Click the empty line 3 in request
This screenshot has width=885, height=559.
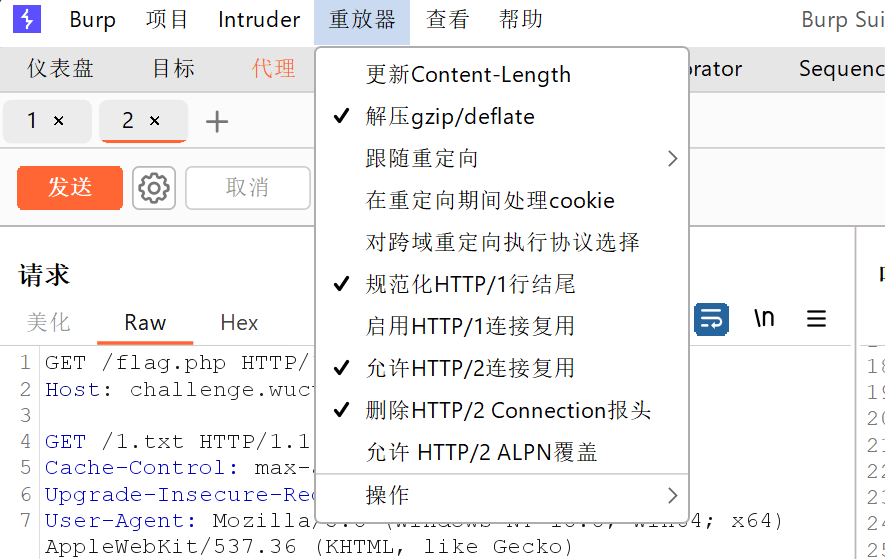coord(177,416)
